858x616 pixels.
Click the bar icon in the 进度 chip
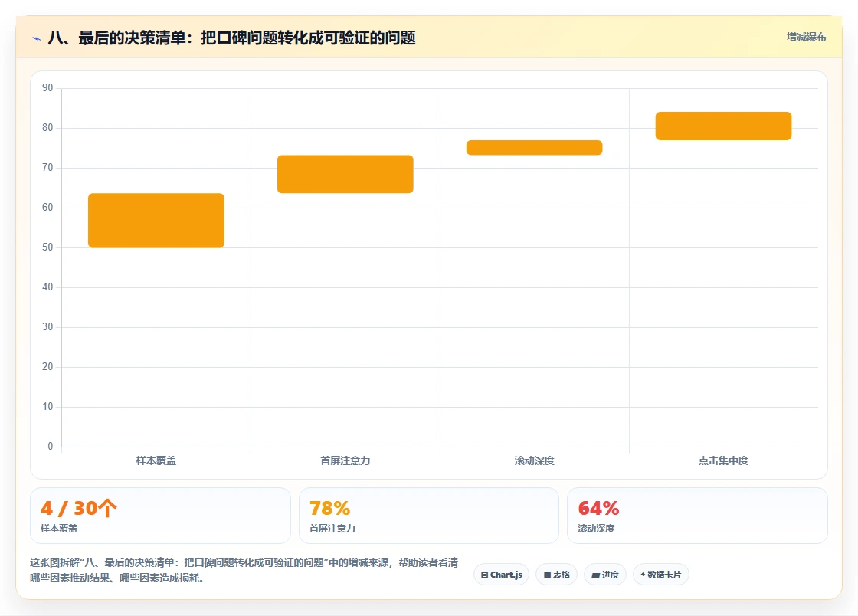click(596, 575)
